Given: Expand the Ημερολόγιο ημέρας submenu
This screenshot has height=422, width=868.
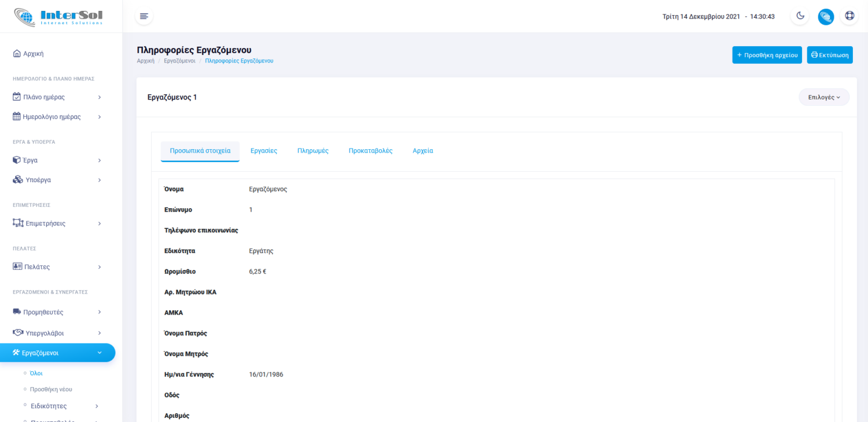Looking at the screenshot, I should [x=100, y=117].
